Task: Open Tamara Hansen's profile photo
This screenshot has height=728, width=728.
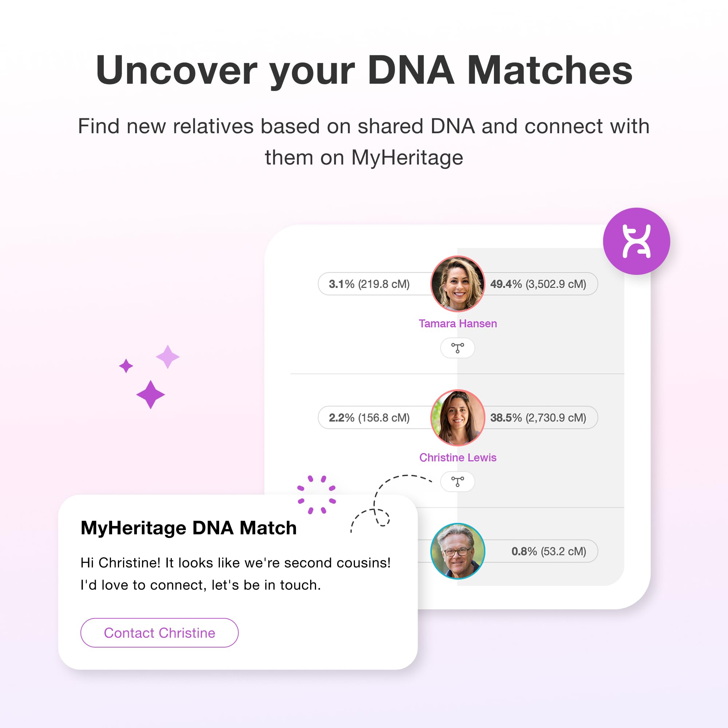Action: point(458,284)
